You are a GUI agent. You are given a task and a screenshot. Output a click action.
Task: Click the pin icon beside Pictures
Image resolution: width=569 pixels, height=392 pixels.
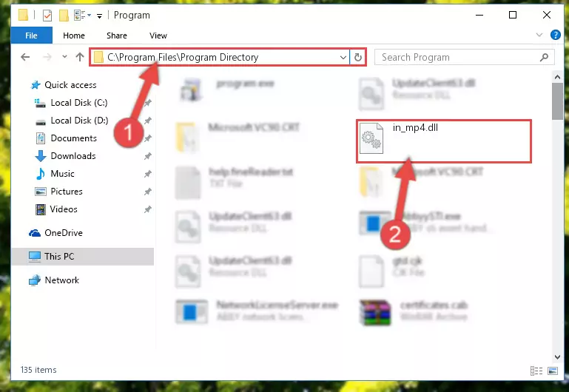tap(147, 192)
